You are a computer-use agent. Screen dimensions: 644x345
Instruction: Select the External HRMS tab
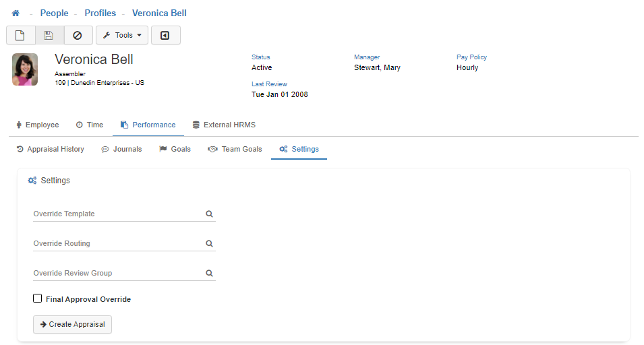224,125
